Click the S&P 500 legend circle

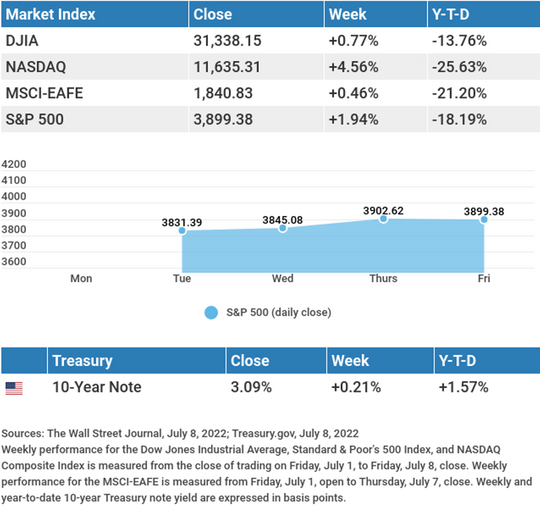coord(211,313)
